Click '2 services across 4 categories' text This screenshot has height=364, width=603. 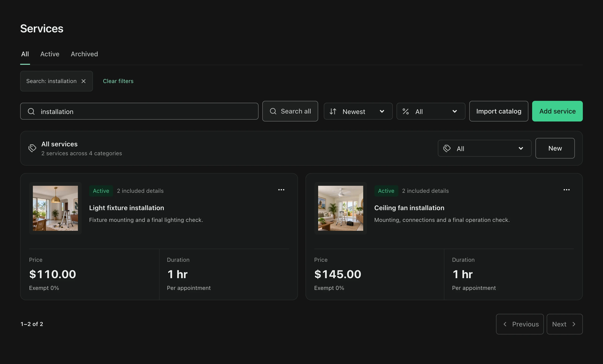pyautogui.click(x=81, y=153)
